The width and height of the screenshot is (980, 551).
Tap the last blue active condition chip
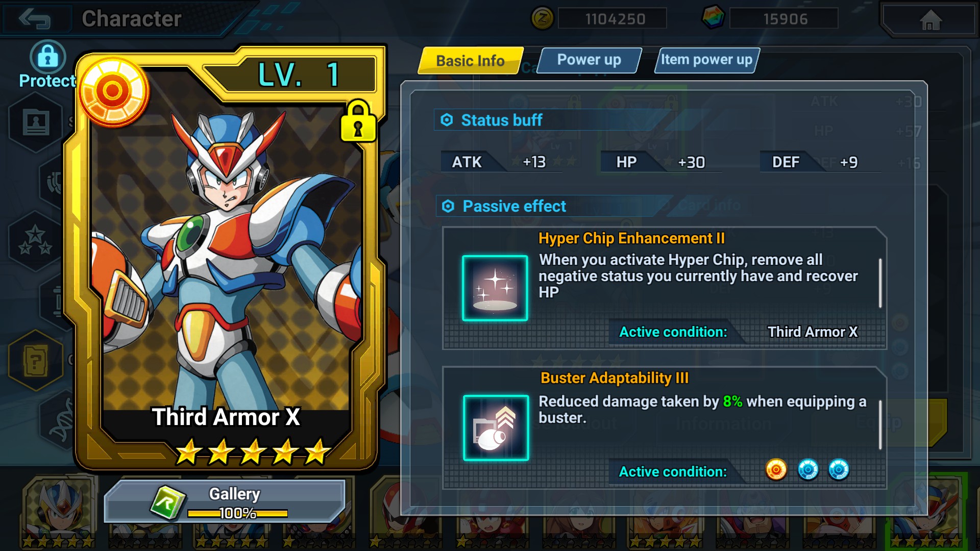839,470
